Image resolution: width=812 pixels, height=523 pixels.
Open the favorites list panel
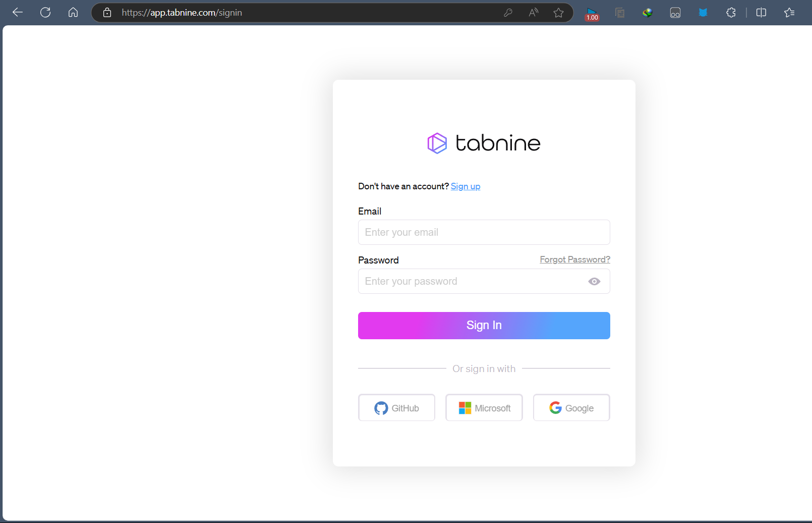789,13
